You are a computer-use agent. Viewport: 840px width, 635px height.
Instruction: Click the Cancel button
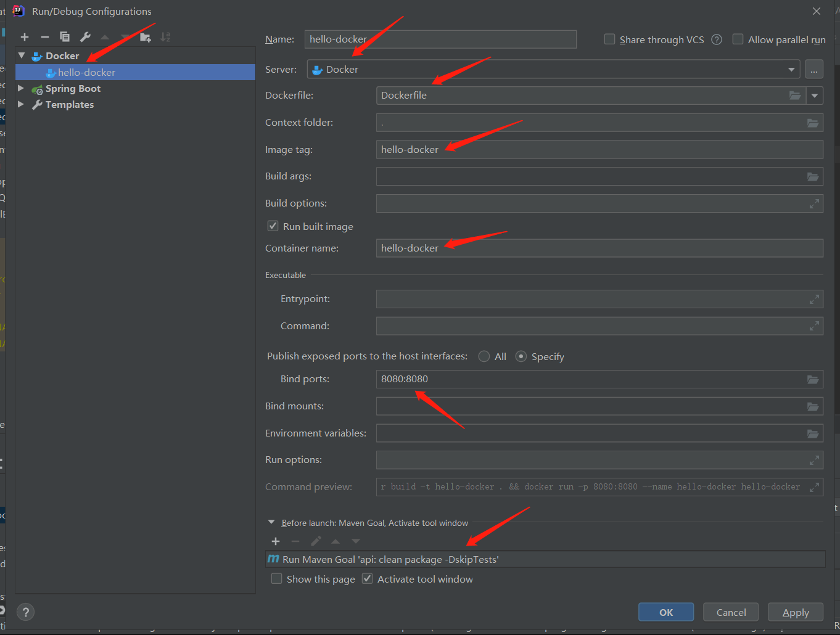click(x=731, y=612)
